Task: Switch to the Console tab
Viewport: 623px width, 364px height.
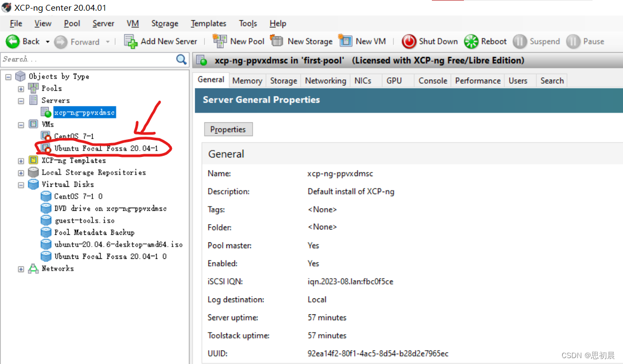Action: click(x=432, y=81)
